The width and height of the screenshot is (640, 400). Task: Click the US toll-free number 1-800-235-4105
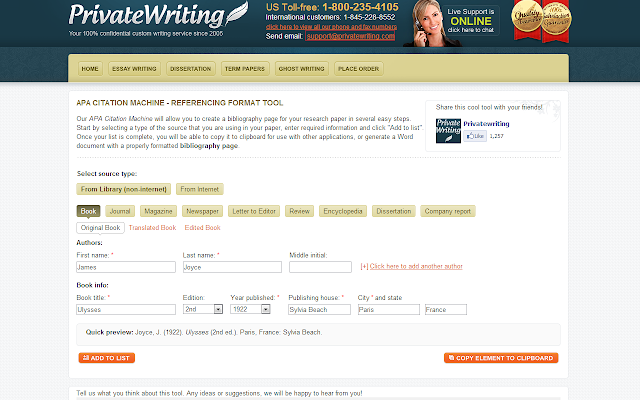[360, 7]
